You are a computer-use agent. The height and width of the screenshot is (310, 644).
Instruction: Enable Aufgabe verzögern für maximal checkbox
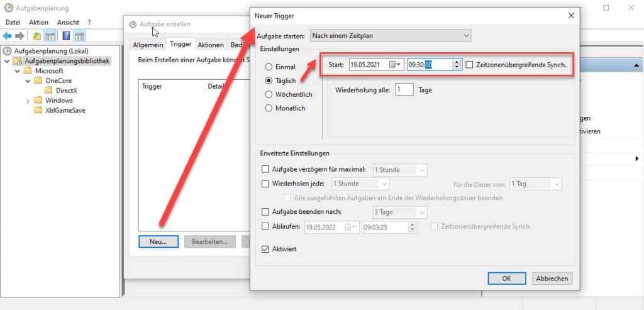(265, 169)
